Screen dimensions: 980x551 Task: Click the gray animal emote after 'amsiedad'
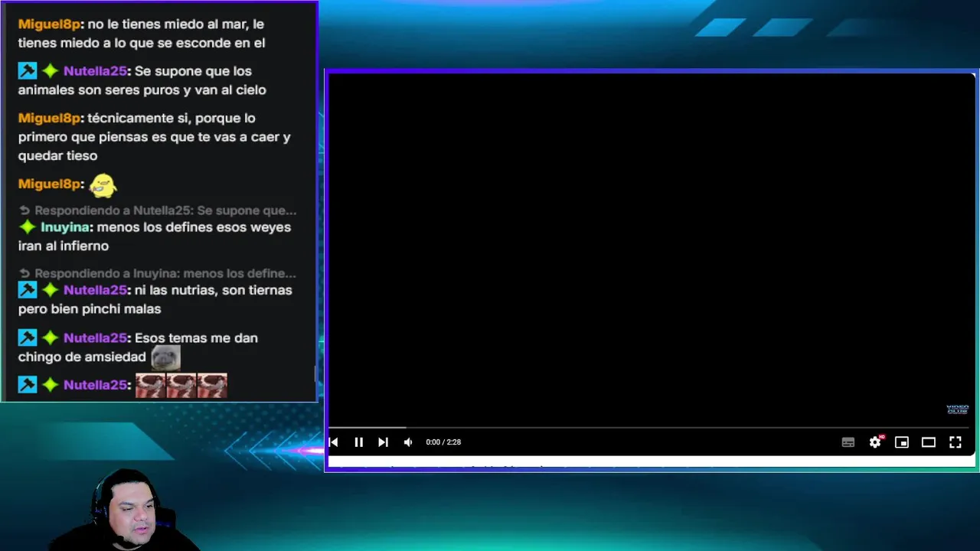point(165,357)
